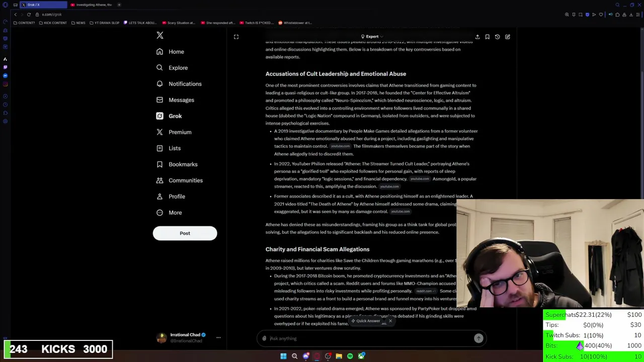Open Whistleblower at t... bookmark
644x362 pixels.
point(295,23)
